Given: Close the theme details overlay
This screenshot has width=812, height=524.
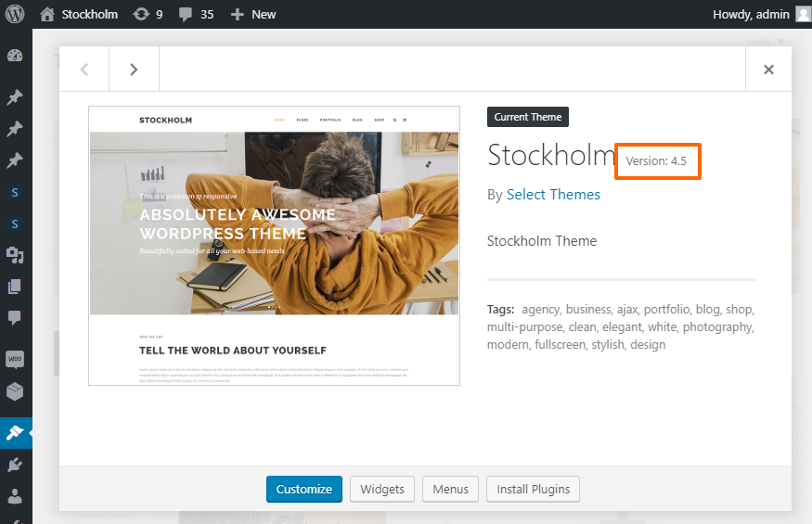Looking at the screenshot, I should tap(768, 69).
